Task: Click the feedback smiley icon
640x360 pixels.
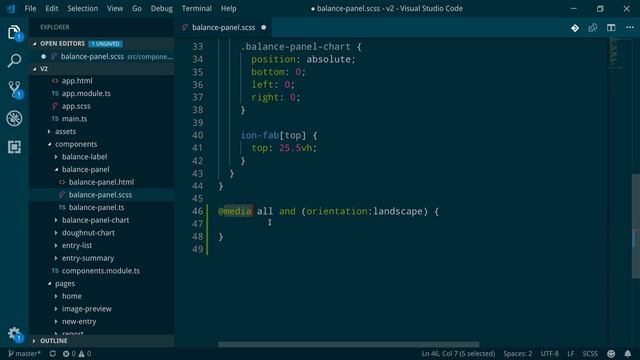Action: click(611, 353)
